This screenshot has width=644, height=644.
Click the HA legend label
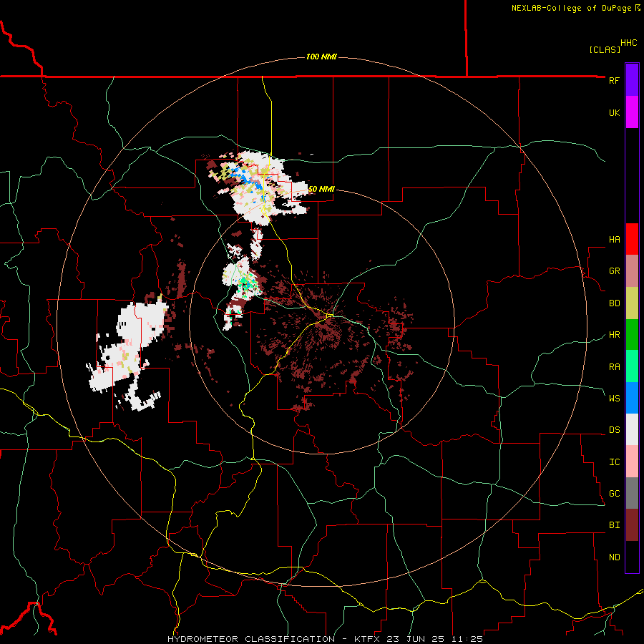pos(614,240)
